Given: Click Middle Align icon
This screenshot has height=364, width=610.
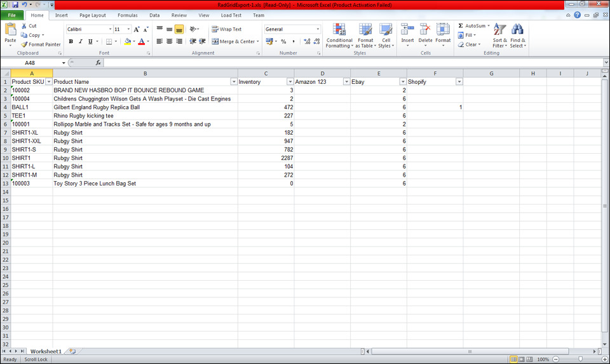Looking at the screenshot, I should [x=169, y=29].
